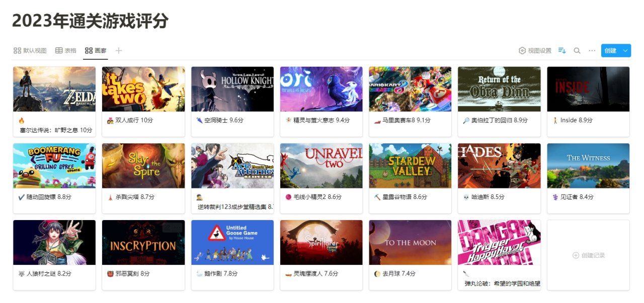Open The Witness cover image
The image size is (644, 303).
[x=588, y=166]
